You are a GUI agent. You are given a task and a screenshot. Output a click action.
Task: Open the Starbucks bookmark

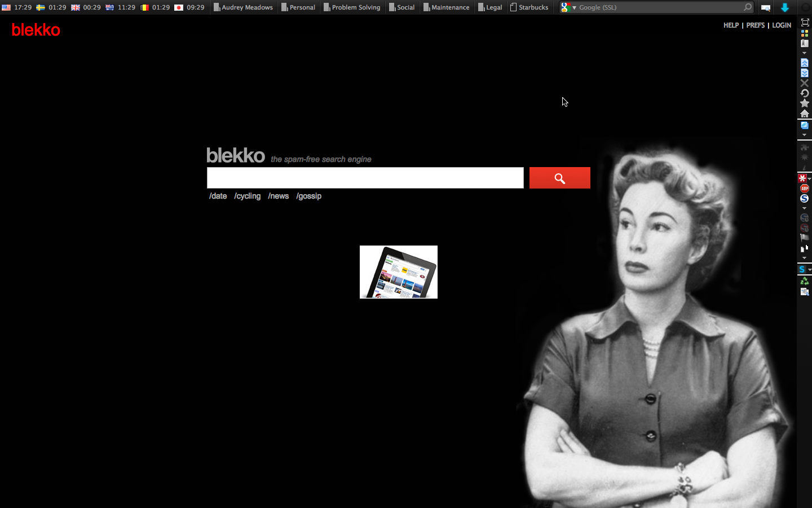(529, 7)
